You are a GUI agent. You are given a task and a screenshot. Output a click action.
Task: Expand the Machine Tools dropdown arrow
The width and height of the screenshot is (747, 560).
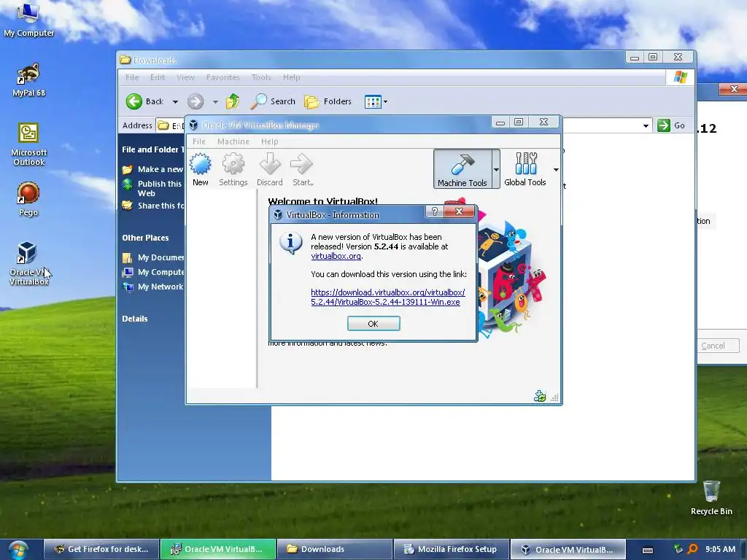pyautogui.click(x=496, y=169)
